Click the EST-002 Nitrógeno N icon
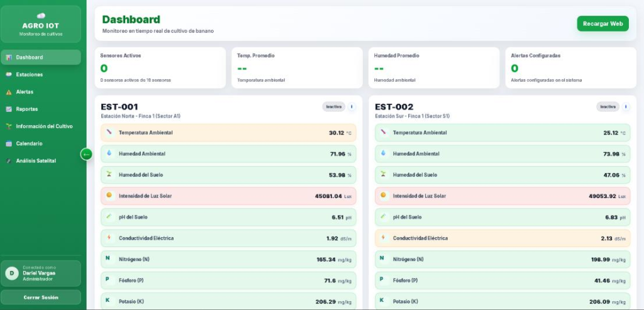The width and height of the screenshot is (644, 310). [x=382, y=258]
